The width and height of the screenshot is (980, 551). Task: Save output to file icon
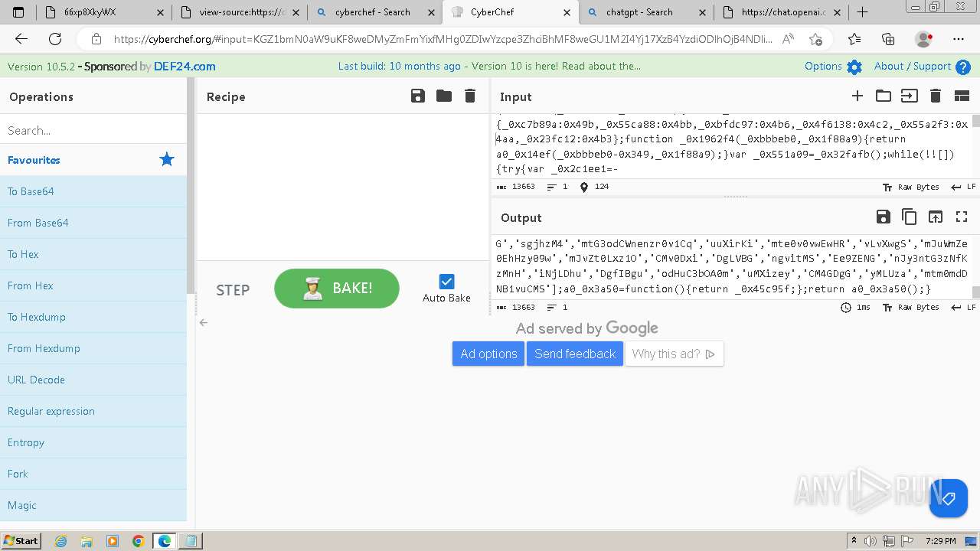coord(884,217)
